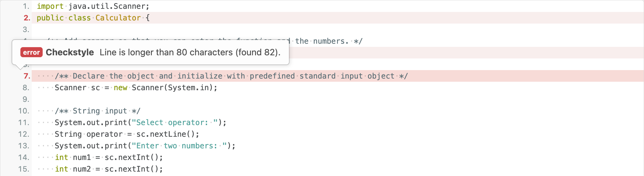Click highlighted line number 2 in gutter
644x176 pixels.
point(27,18)
